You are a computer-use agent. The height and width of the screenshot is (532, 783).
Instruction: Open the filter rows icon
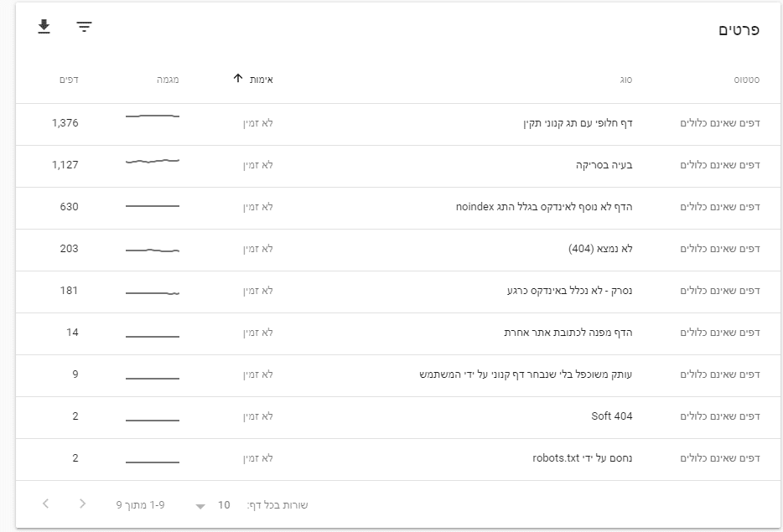tap(84, 28)
